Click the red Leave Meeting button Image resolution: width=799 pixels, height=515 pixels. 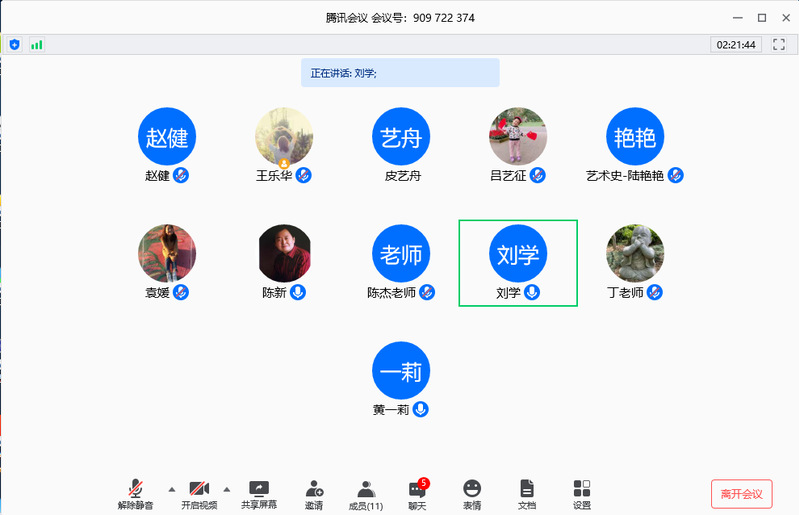click(x=741, y=493)
